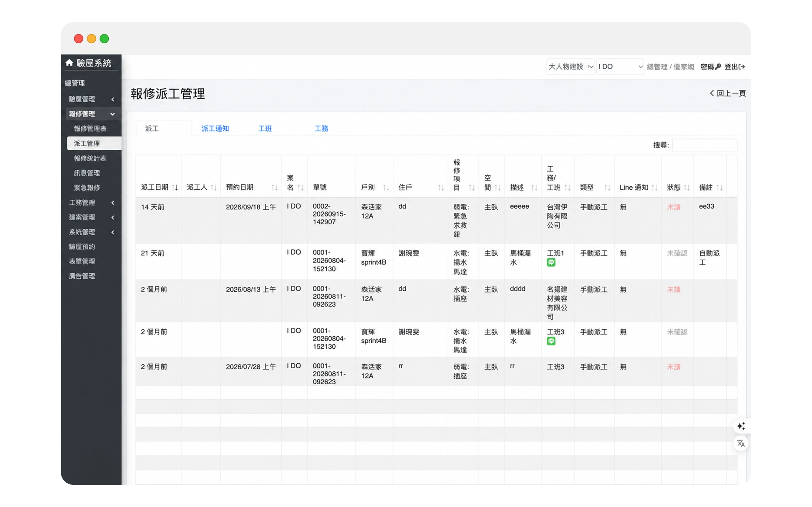
Task: Select the 派工 tab
Action: (164, 129)
